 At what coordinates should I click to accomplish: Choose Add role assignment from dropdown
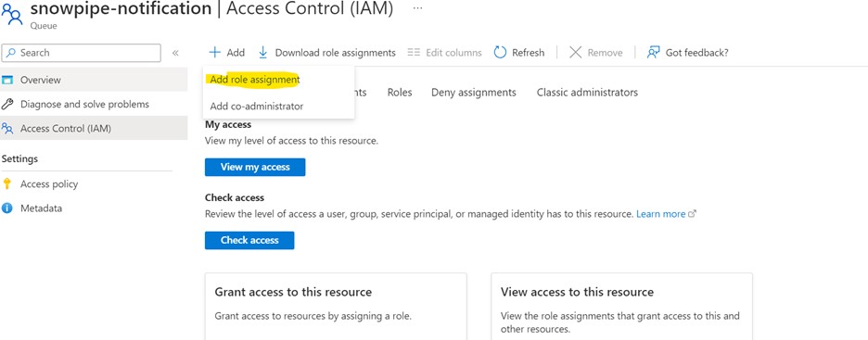click(255, 80)
